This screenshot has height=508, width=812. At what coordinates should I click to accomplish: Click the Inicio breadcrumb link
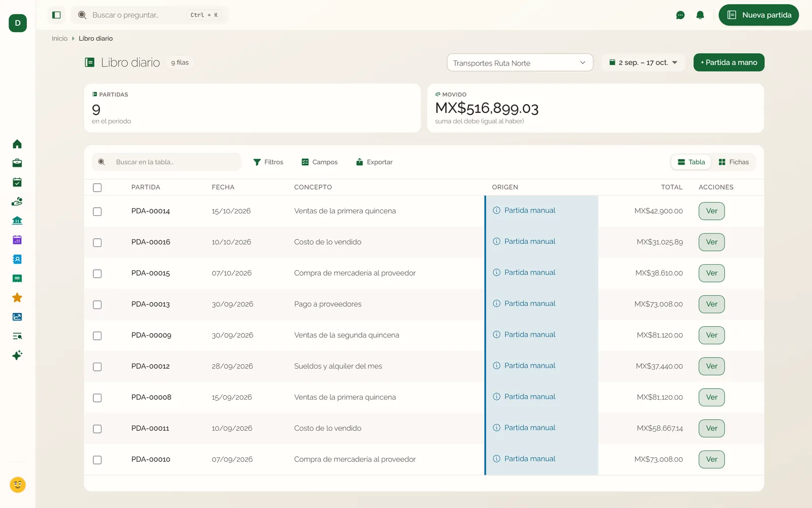click(x=59, y=39)
